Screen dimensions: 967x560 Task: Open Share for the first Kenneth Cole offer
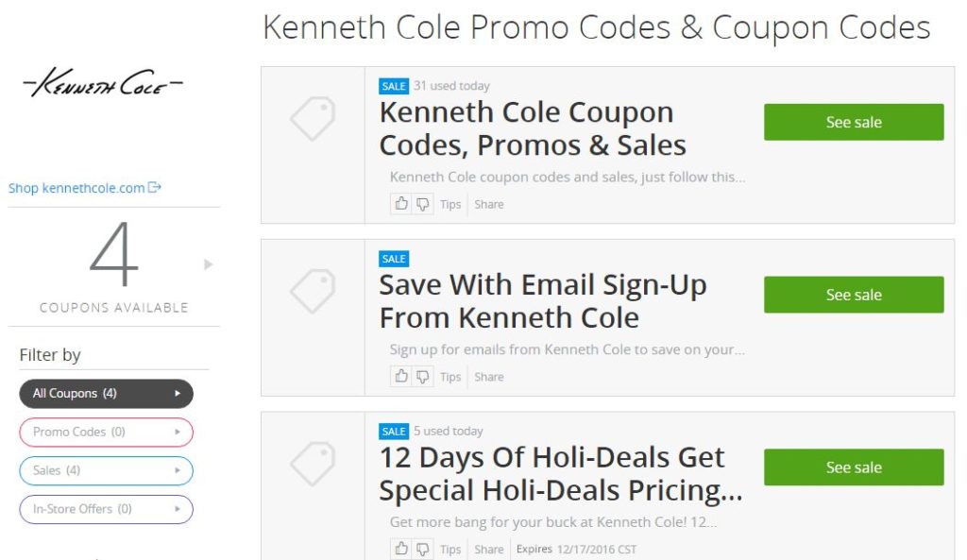(x=489, y=204)
